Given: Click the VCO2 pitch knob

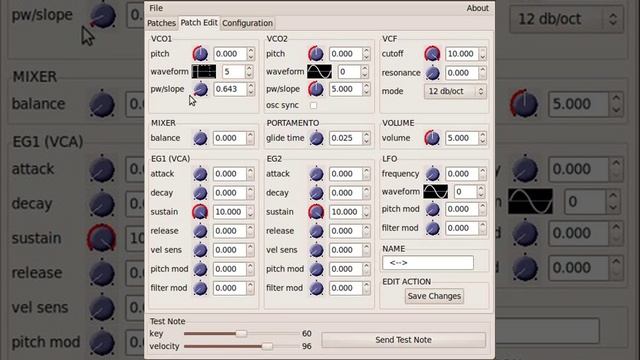Looking at the screenshot, I should tap(316, 54).
